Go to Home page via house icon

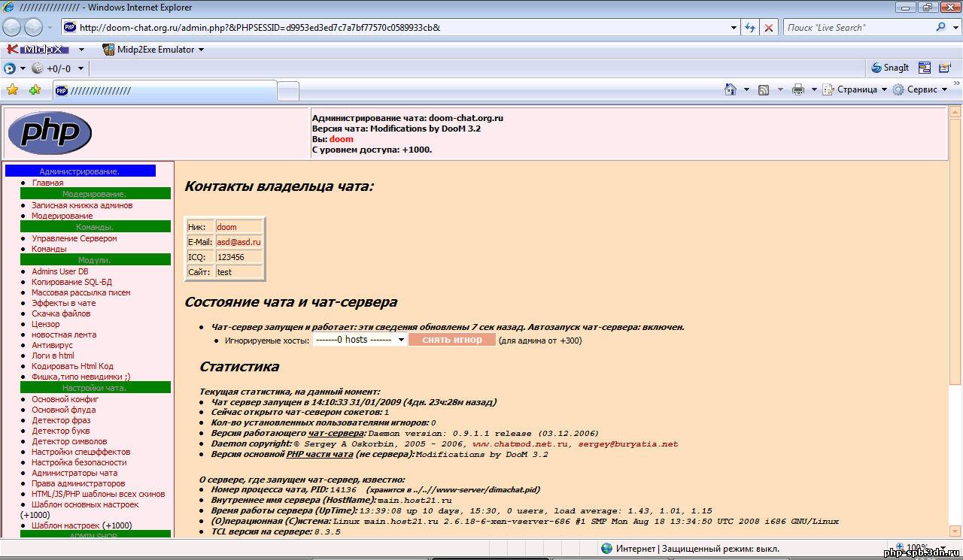click(730, 89)
